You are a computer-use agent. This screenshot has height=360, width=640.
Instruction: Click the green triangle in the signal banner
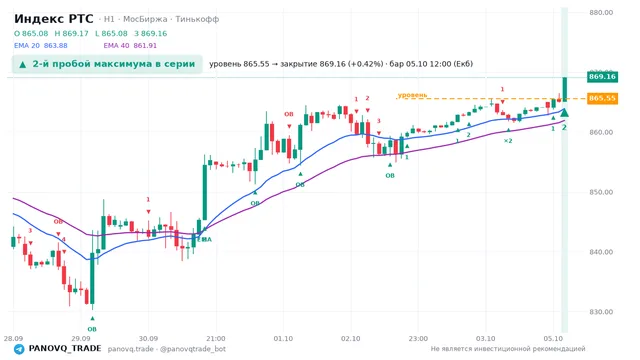(x=23, y=64)
